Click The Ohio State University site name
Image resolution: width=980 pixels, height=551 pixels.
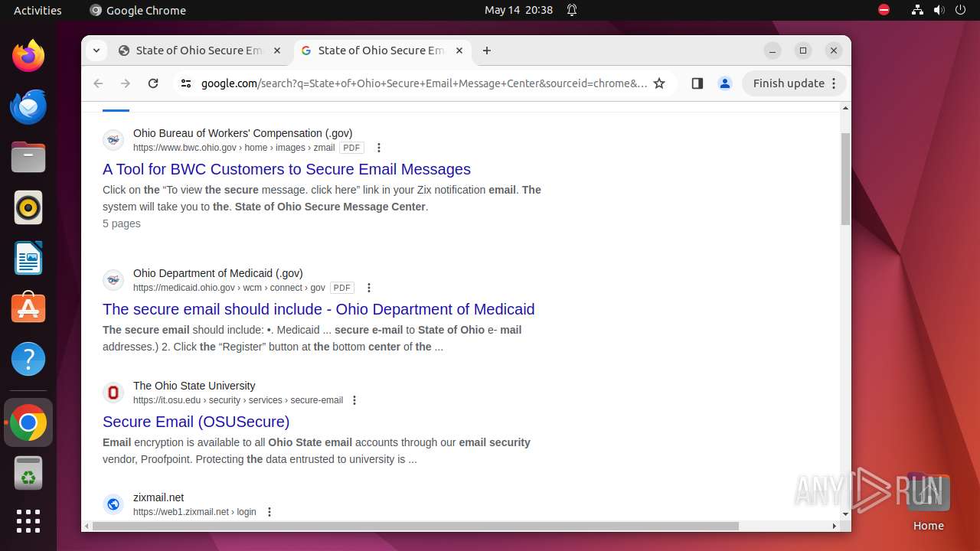(x=194, y=386)
